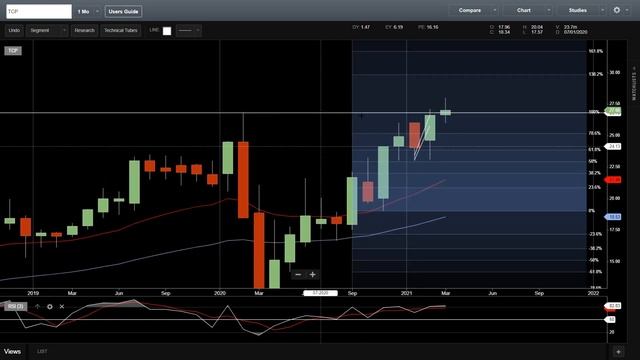The height and width of the screenshot is (360, 640).
Task: Click the 100% Fibonacci level label
Action: pos(594,112)
